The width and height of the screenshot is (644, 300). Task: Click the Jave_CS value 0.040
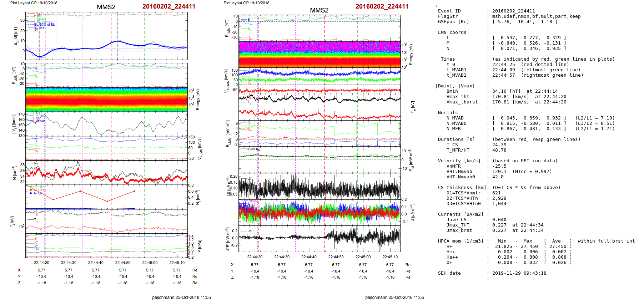tap(499, 220)
